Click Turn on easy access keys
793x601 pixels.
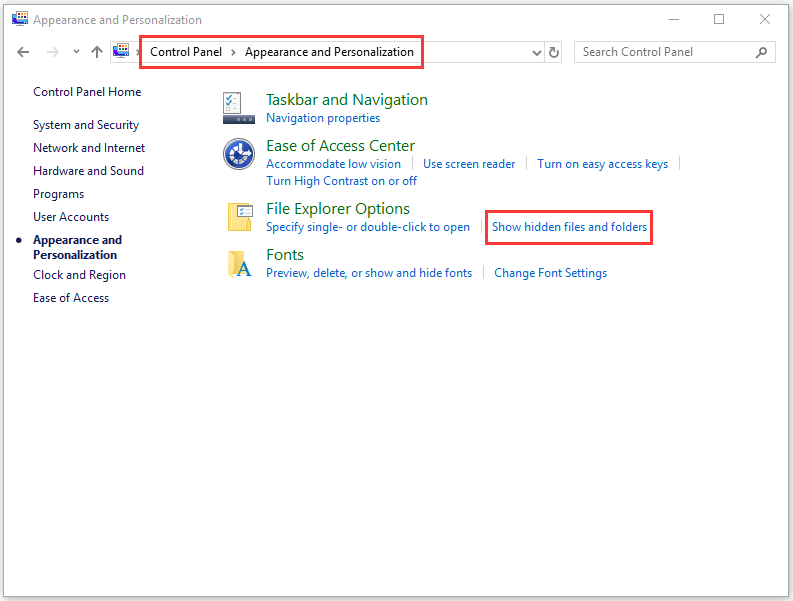pyautogui.click(x=602, y=164)
